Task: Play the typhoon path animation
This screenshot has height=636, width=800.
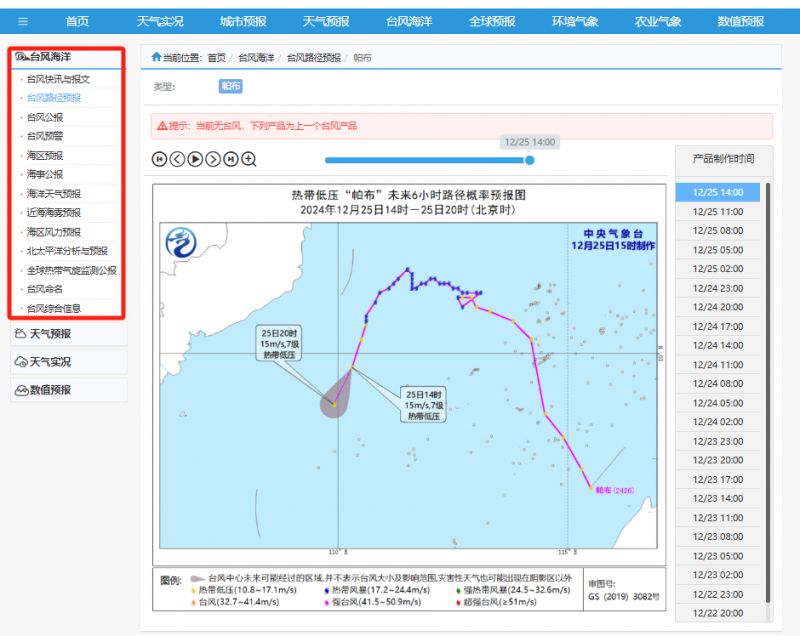Action: pyautogui.click(x=195, y=160)
